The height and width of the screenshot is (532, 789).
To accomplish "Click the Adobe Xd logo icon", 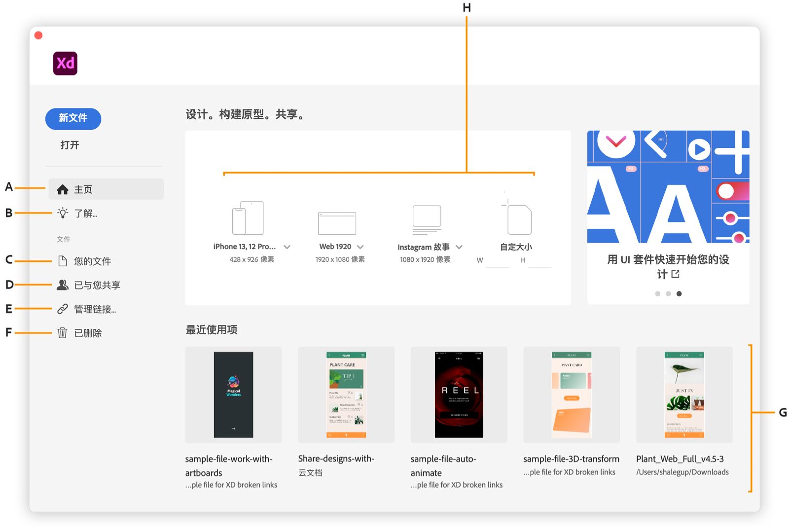I will [x=65, y=63].
